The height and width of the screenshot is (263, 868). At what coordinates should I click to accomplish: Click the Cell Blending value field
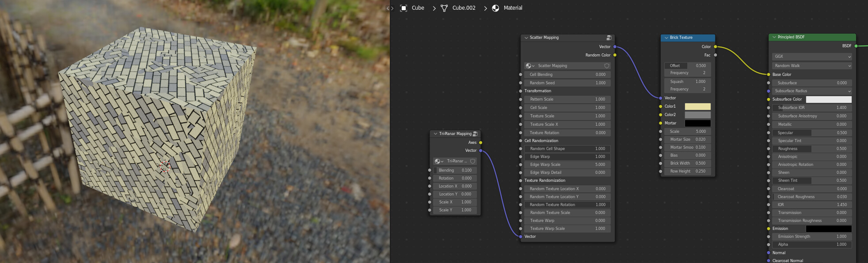pos(567,75)
